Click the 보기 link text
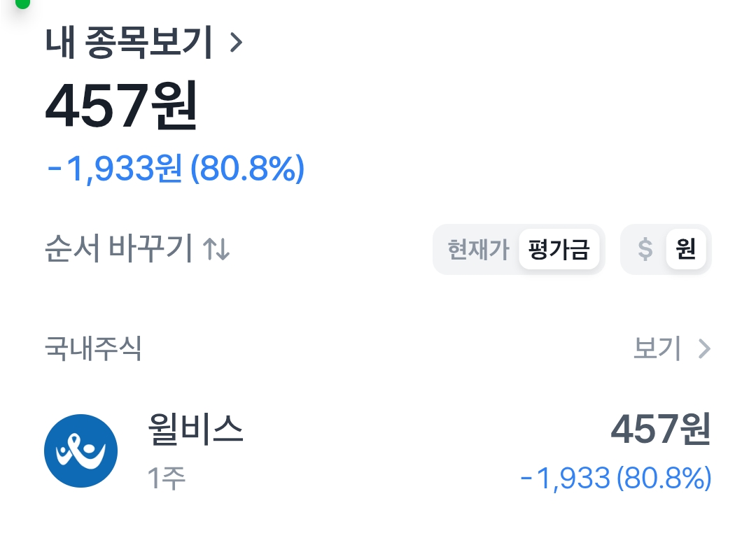The image size is (756, 538). (657, 348)
